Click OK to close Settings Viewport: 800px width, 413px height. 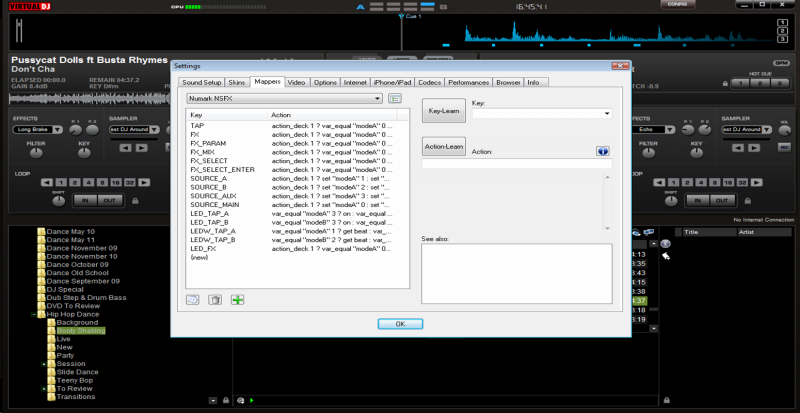401,324
